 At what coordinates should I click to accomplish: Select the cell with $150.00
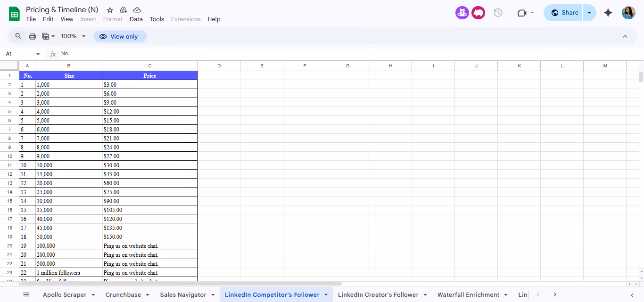(150, 237)
